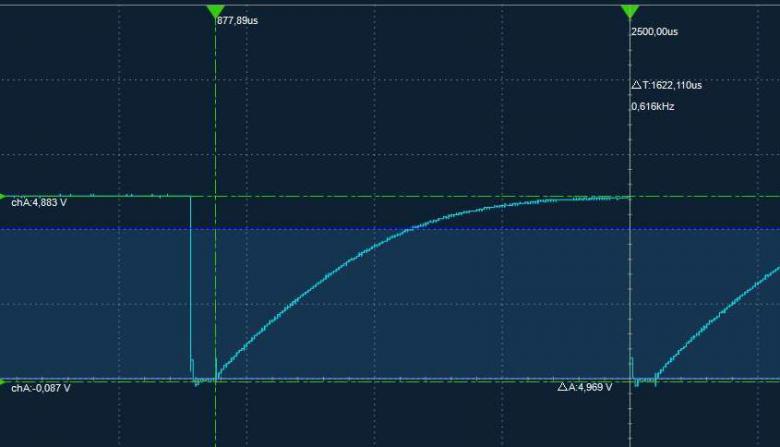This screenshot has width=780, height=447.
Task: Click the 0,616kHz frequency readout
Action: pos(653,106)
